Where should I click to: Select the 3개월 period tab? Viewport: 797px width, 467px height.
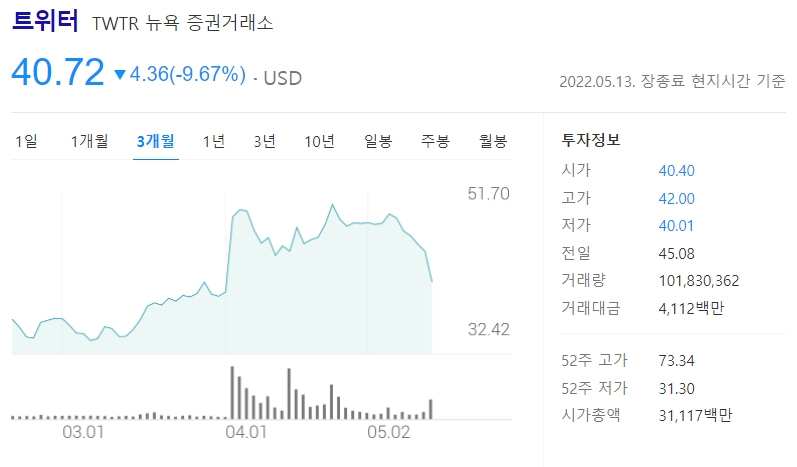point(156,141)
